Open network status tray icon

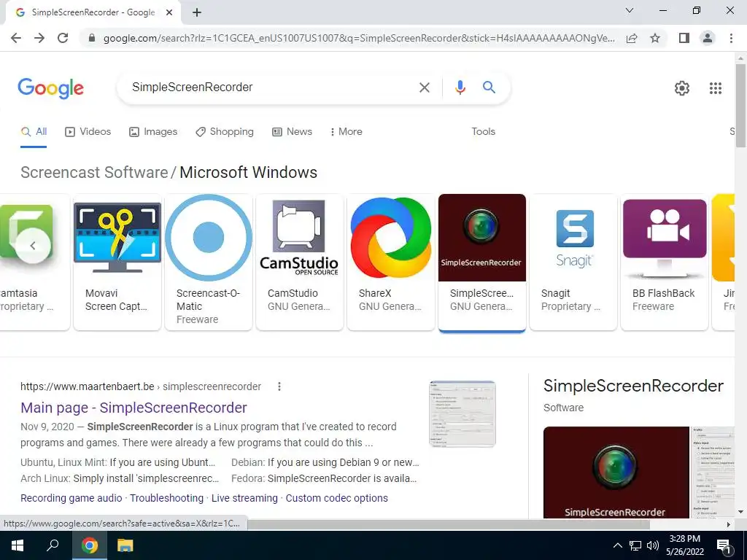tap(635, 545)
